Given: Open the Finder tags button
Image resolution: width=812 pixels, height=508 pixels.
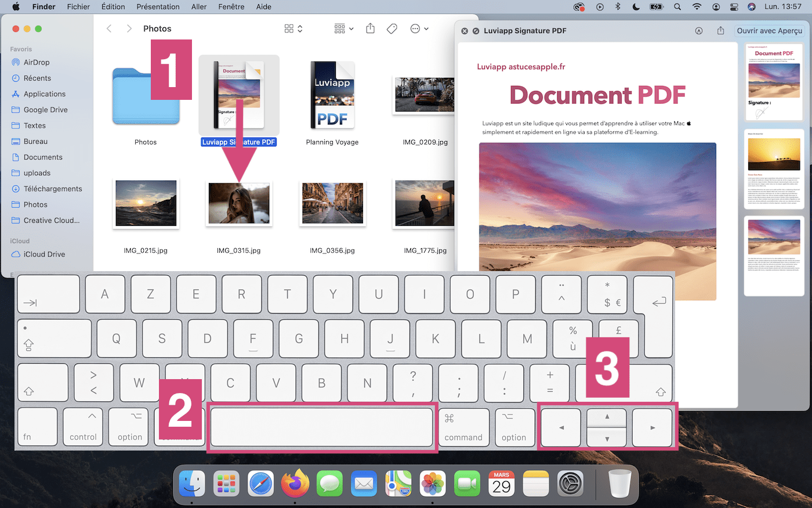Looking at the screenshot, I should pos(392,28).
